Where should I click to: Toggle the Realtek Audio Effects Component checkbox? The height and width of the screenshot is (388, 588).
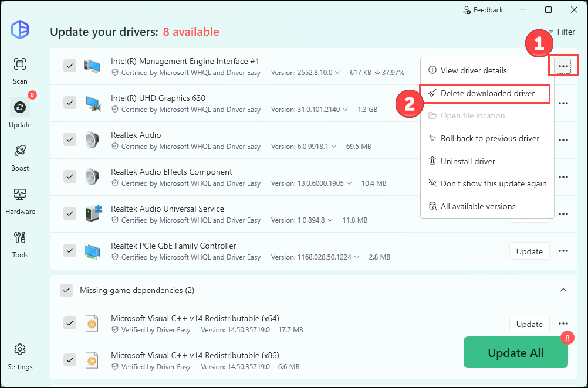click(70, 176)
